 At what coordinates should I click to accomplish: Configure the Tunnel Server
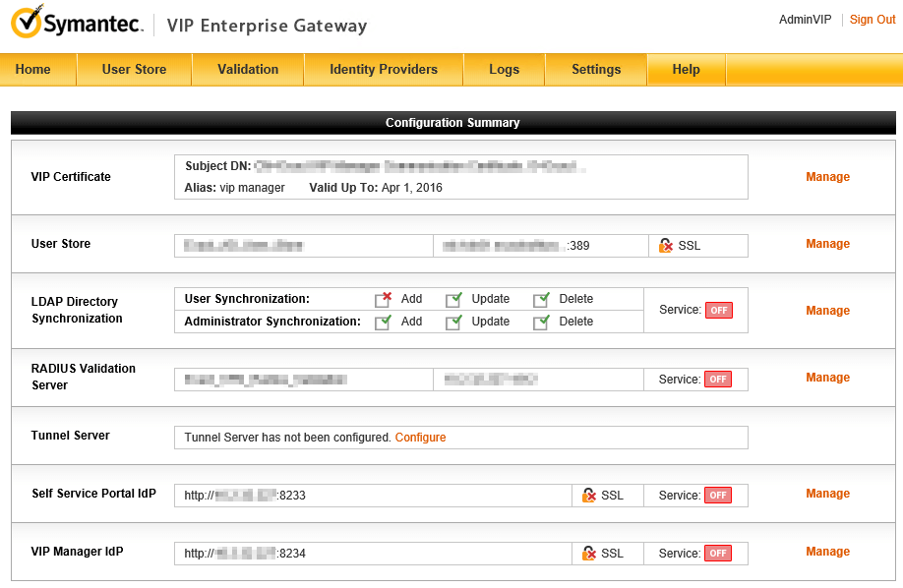click(420, 438)
